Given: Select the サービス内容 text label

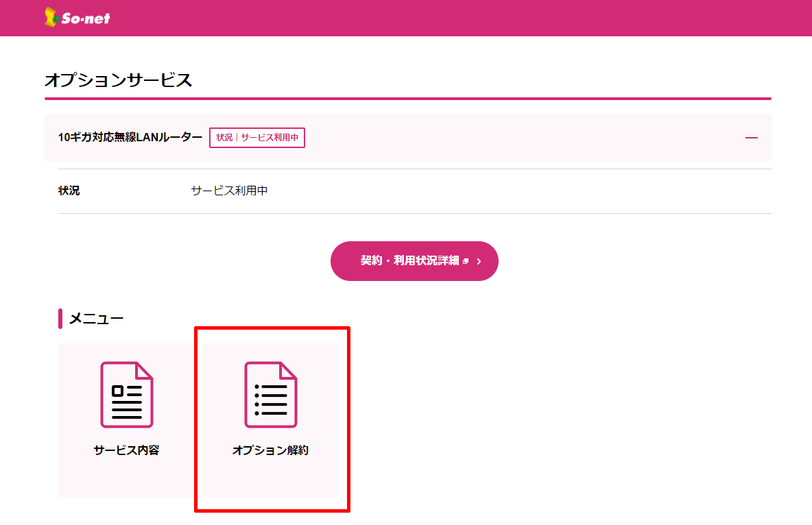Looking at the screenshot, I should (127, 450).
